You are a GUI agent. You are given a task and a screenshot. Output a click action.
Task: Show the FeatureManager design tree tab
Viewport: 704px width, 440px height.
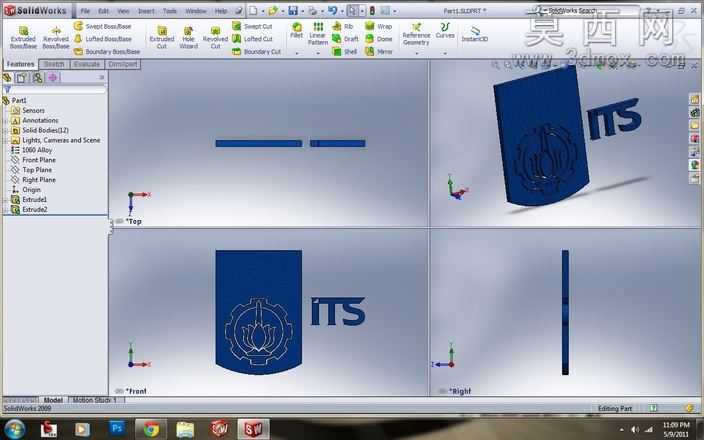(x=8, y=78)
